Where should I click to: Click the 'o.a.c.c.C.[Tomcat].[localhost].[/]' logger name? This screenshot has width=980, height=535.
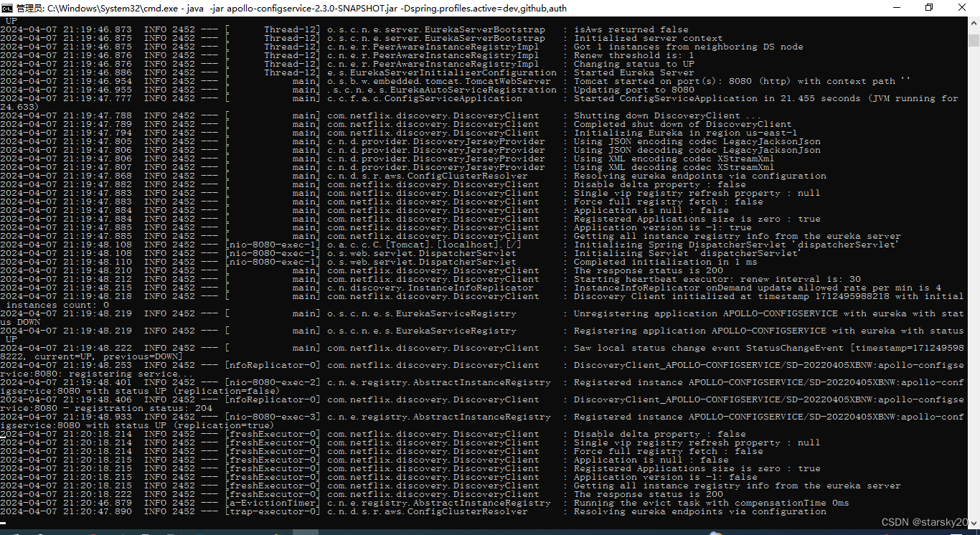[425, 245]
